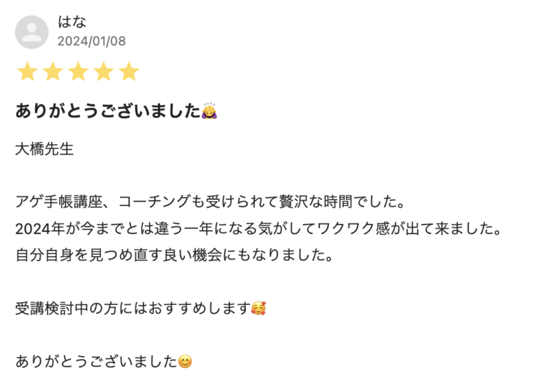Image resolution: width=535 pixels, height=392 pixels.
Task: Click the fifth rating star
Action: tap(129, 72)
